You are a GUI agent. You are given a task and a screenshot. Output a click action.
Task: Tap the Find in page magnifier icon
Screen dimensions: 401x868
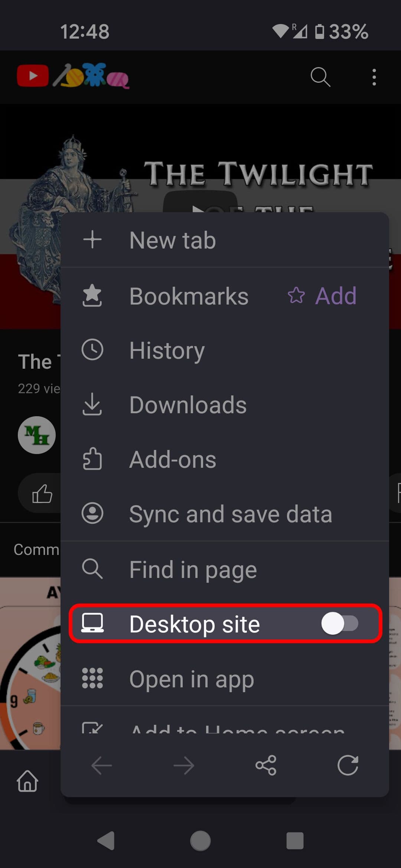[x=92, y=568]
